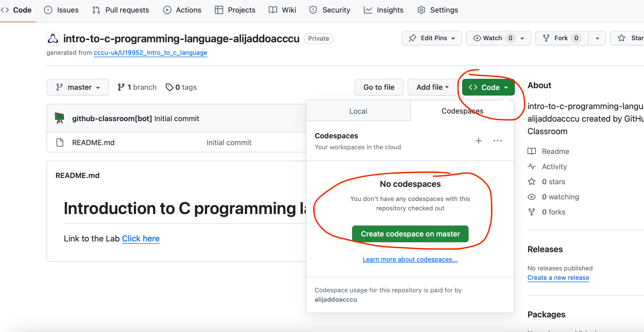644x332 pixels.
Task: Open Readme in the About sidebar
Action: click(x=548, y=151)
